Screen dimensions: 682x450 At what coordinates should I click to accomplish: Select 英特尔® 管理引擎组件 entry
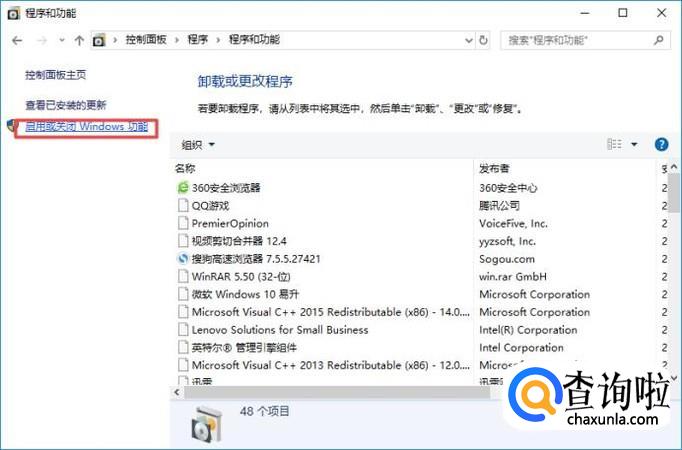tap(244, 348)
